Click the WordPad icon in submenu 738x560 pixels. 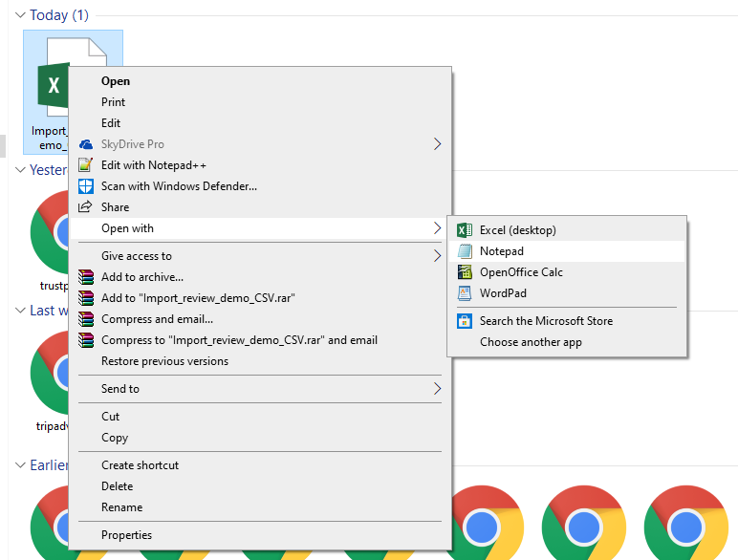pyautogui.click(x=465, y=293)
